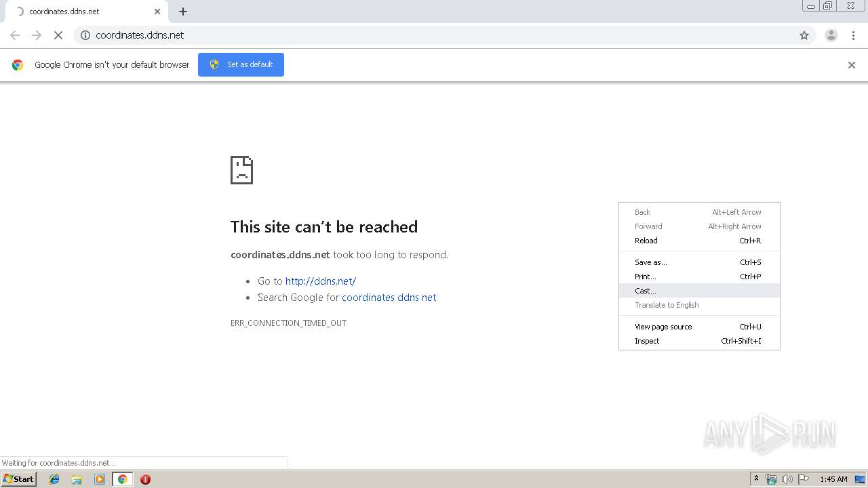868x488 pixels.
Task: Show hidden tray icons arrow
Action: [756, 479]
